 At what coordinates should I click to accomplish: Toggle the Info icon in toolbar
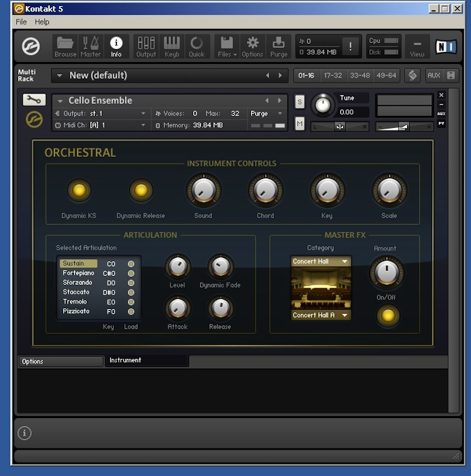coord(116,46)
